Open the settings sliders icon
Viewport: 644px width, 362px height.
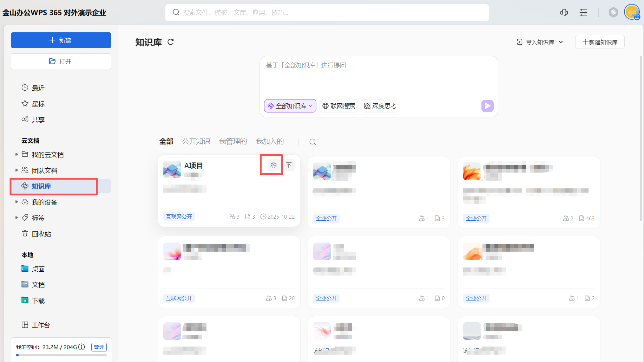click(583, 13)
